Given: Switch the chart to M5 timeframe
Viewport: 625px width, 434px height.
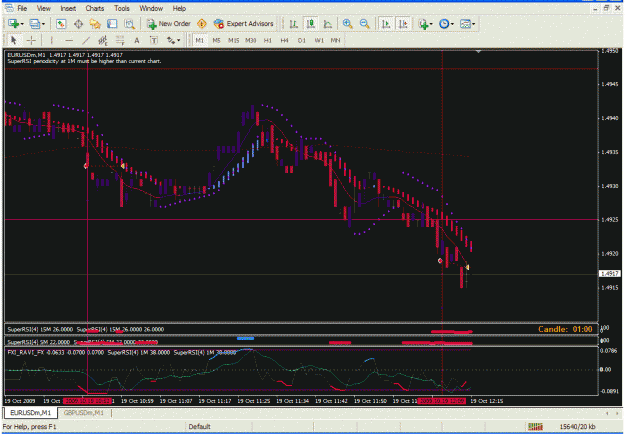Looking at the screenshot, I should coord(216,40).
